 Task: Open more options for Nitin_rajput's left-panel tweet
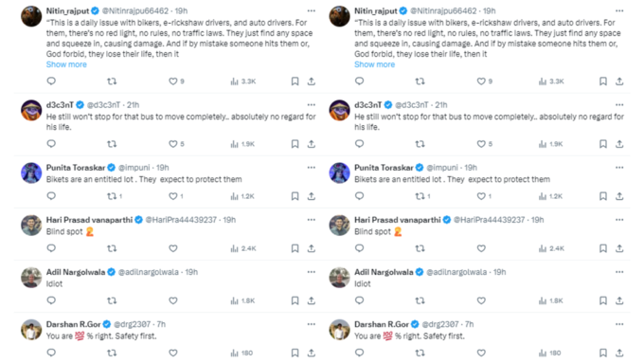(x=312, y=10)
